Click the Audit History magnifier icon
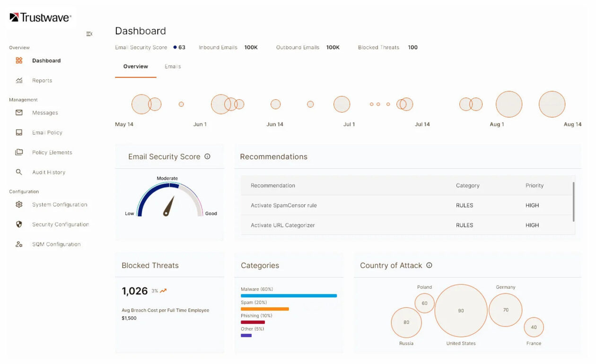The height and width of the screenshot is (364, 596). (19, 172)
